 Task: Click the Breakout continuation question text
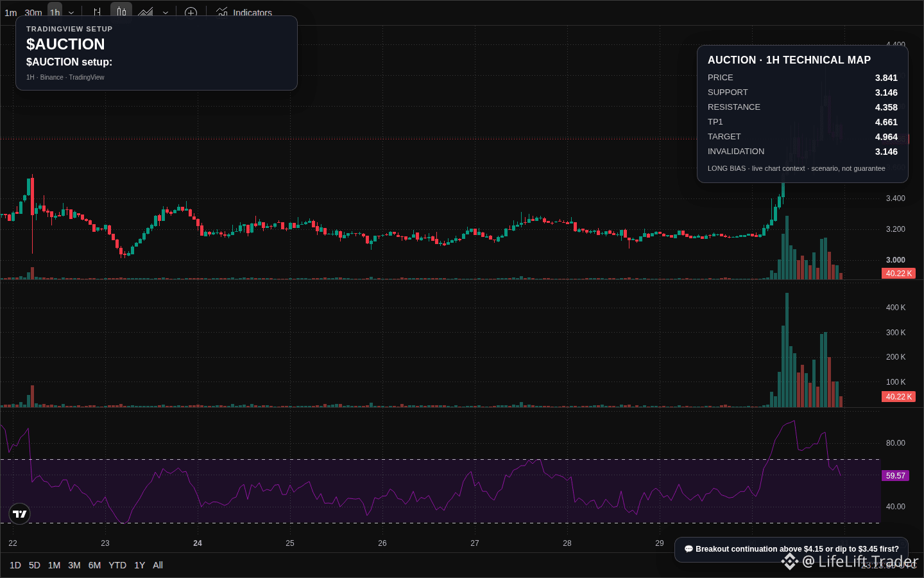click(797, 549)
